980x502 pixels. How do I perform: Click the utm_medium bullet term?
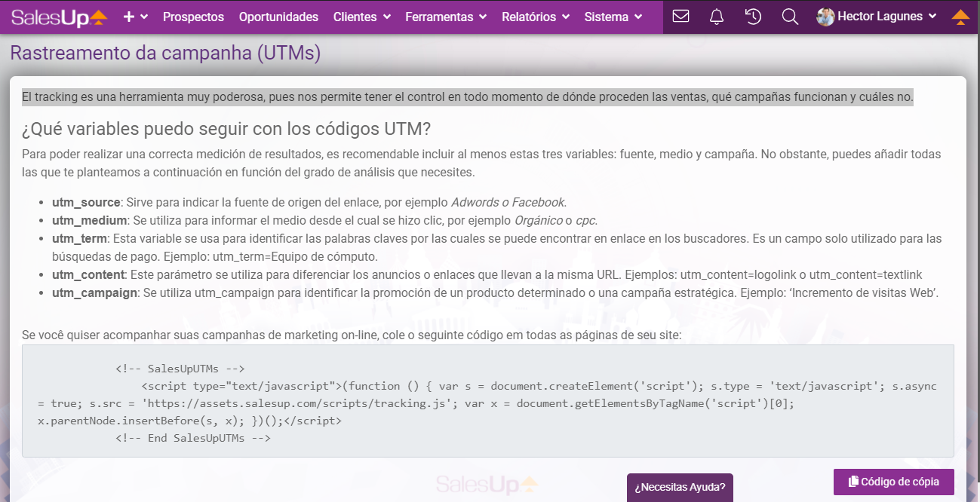coord(90,220)
